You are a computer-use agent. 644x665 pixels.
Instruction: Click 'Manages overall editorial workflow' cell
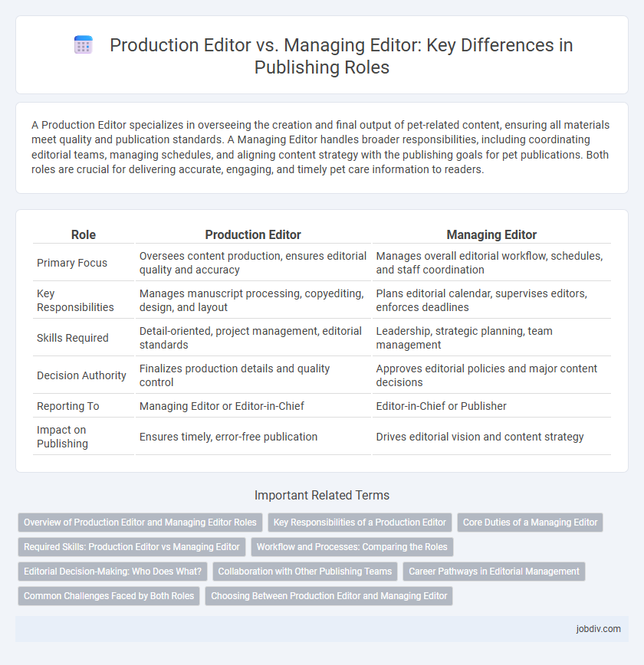tap(491, 263)
